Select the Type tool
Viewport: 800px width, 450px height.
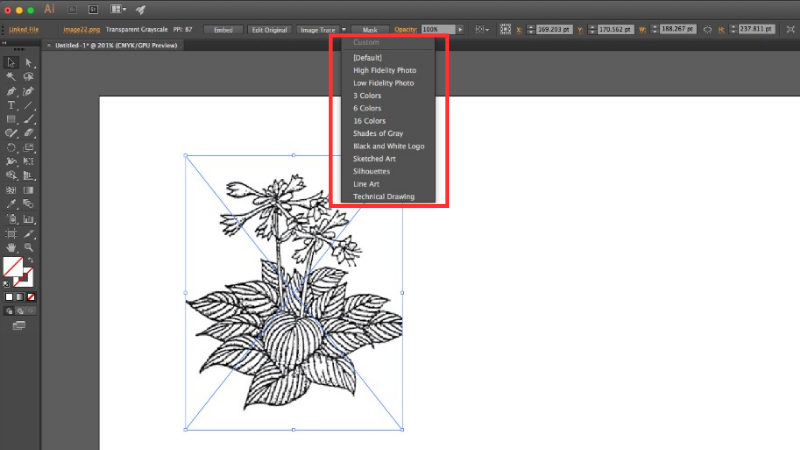click(11, 105)
